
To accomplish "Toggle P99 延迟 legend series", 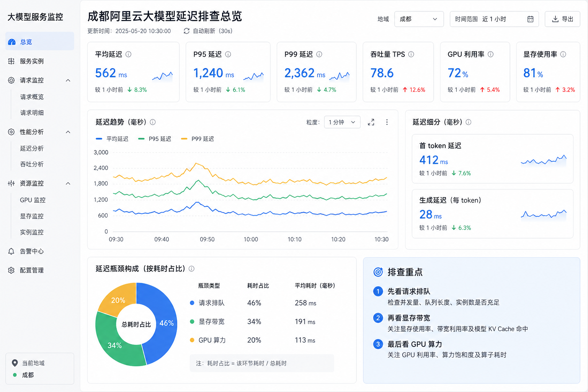I will (198, 139).
